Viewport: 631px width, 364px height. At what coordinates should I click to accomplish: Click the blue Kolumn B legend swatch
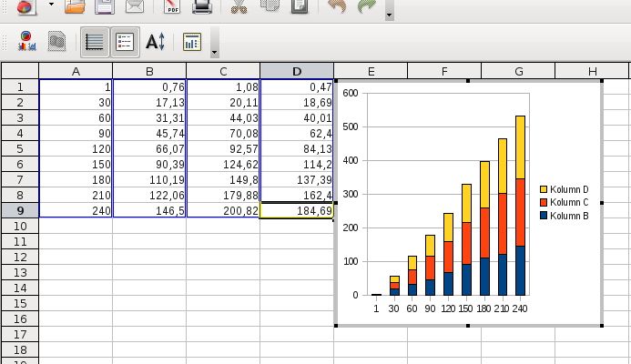[544, 216]
